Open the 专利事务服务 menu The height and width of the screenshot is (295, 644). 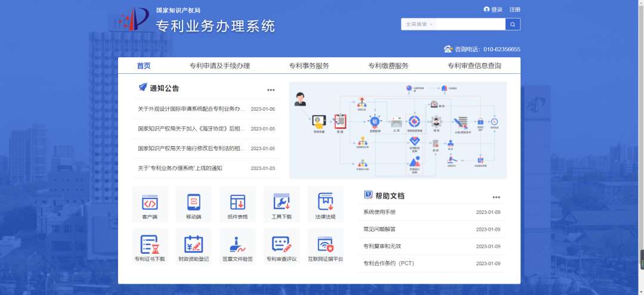point(309,66)
